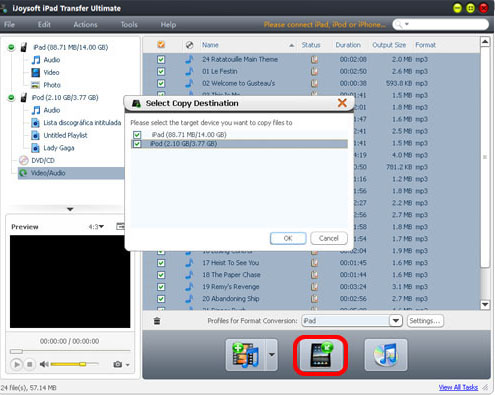Click the search magnifier icon
The image size is (495, 395).
(x=398, y=24)
